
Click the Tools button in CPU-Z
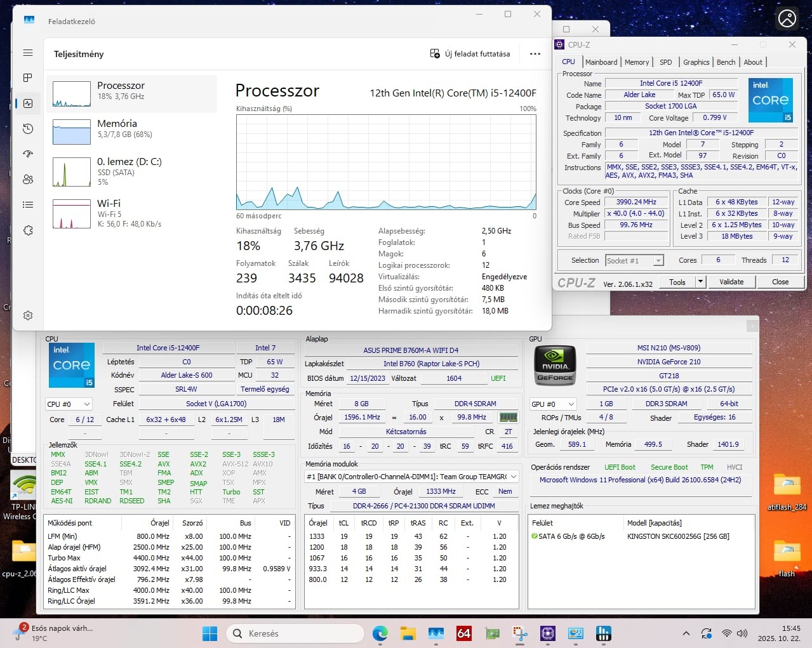(x=677, y=282)
